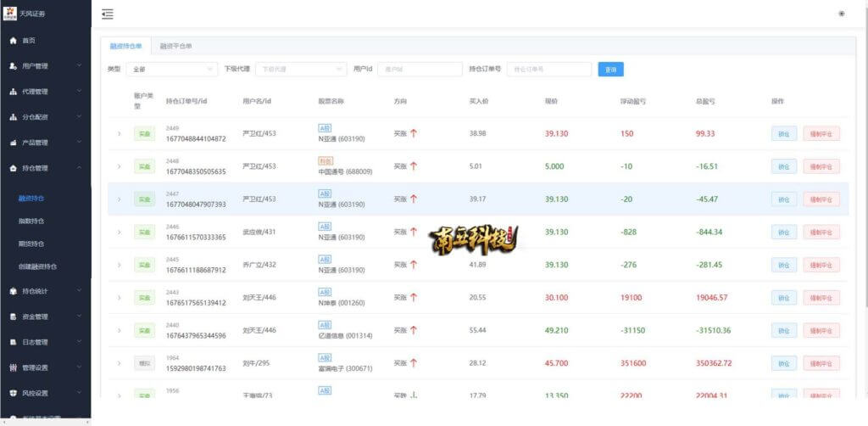Click the home icon beside 首页
868x426 pixels.
coord(14,41)
